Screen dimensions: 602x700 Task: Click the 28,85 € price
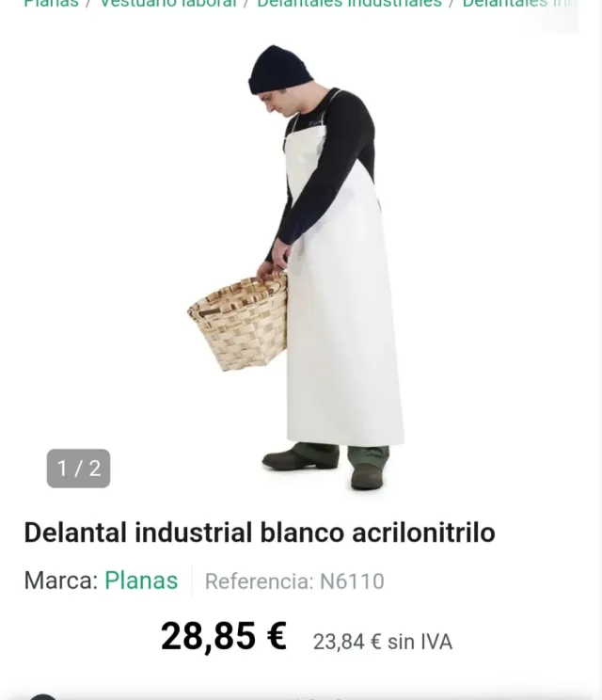point(224,636)
